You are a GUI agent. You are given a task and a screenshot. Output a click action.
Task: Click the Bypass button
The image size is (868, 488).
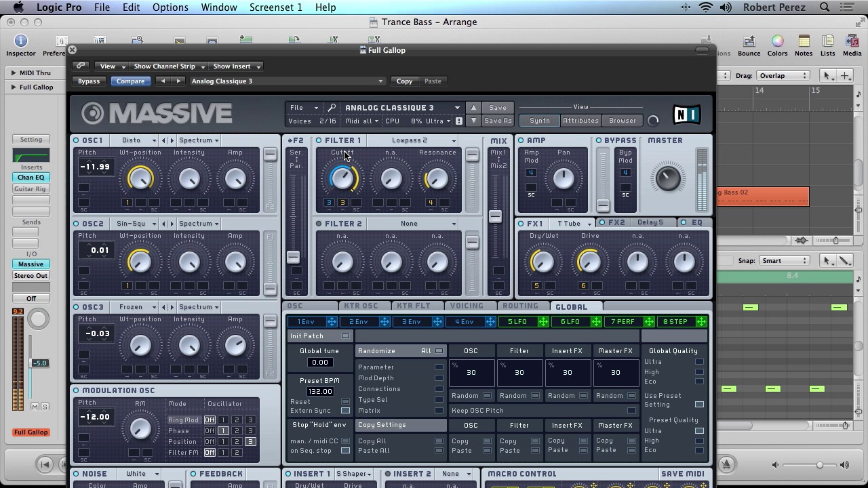(x=89, y=81)
